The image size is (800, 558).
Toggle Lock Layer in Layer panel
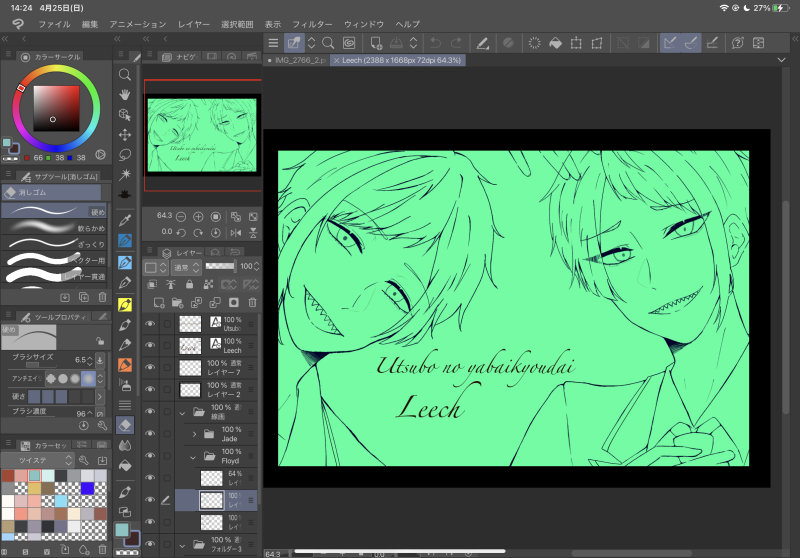tap(189, 285)
